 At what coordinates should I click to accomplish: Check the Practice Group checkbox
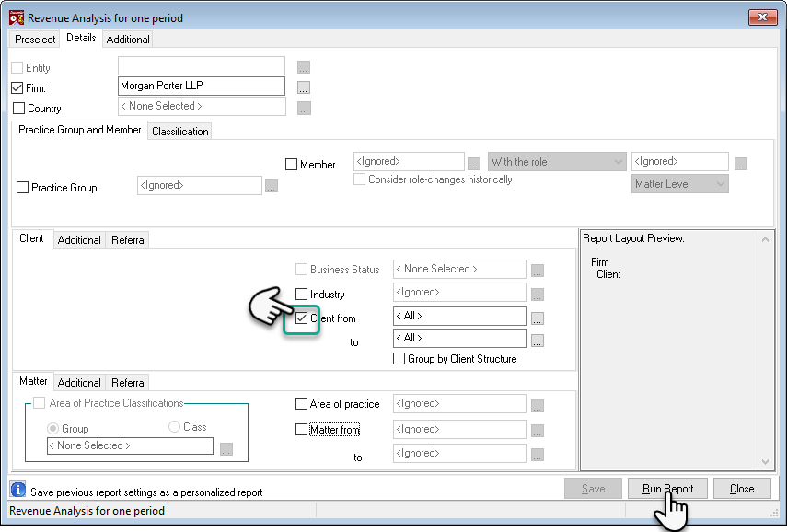tap(22, 187)
